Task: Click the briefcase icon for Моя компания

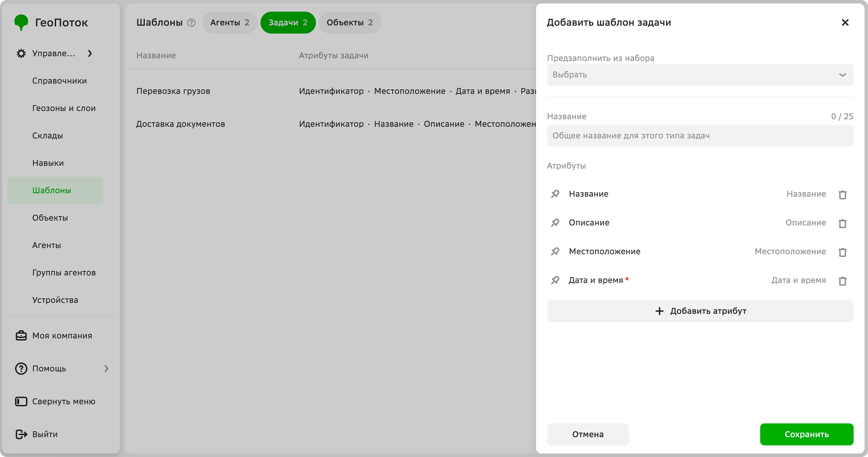Action: [x=21, y=335]
